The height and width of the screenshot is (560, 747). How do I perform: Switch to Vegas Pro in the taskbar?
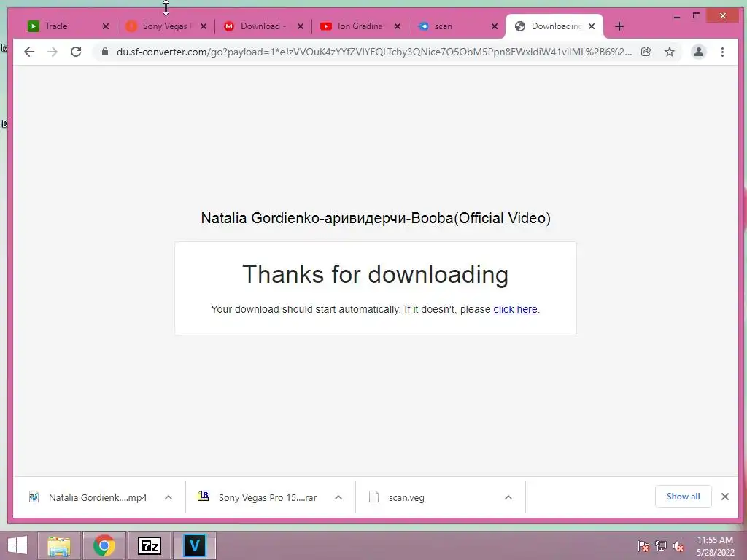coord(194,545)
